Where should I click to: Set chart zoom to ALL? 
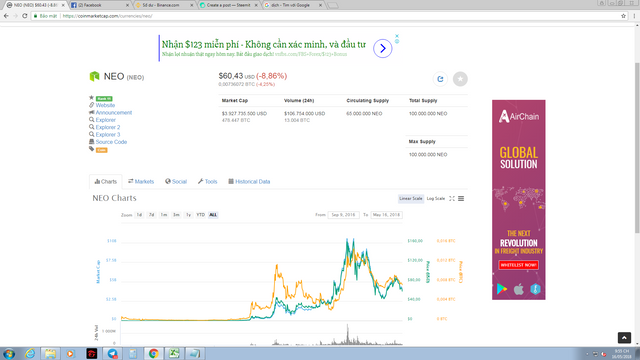[x=213, y=215]
